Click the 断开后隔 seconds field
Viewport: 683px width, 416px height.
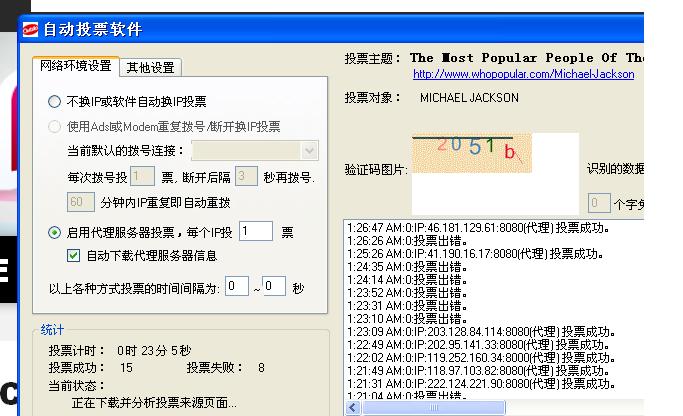point(245,177)
